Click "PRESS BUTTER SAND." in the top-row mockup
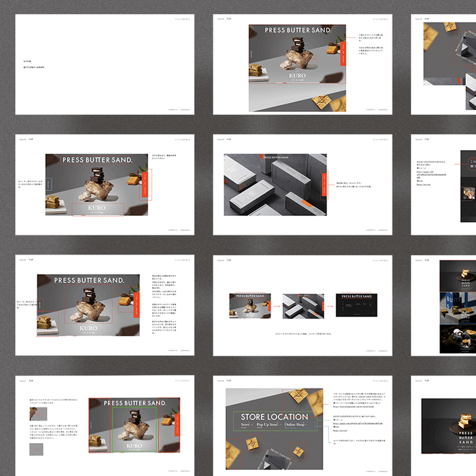476x476 pixels. [298, 30]
